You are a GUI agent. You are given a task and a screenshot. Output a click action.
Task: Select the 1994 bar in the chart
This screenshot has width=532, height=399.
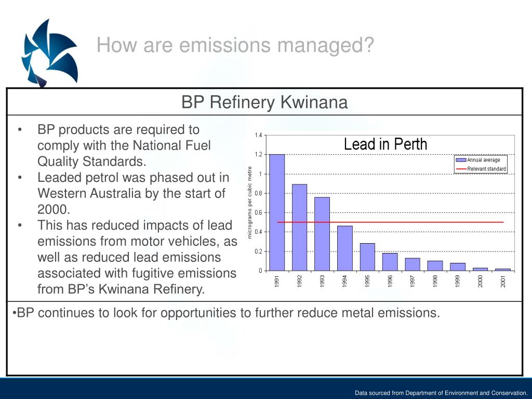click(345, 248)
